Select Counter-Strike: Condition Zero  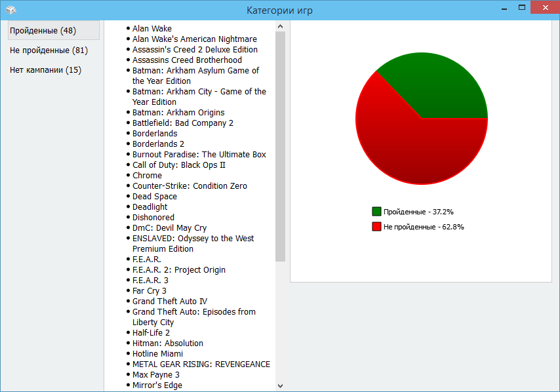click(190, 186)
